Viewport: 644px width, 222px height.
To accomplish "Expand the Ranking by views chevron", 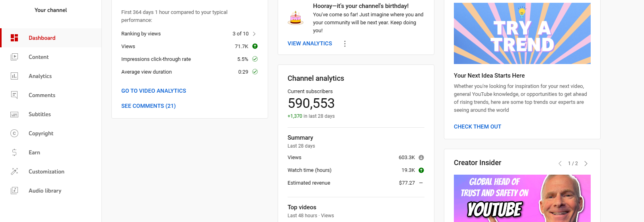I will click(254, 34).
